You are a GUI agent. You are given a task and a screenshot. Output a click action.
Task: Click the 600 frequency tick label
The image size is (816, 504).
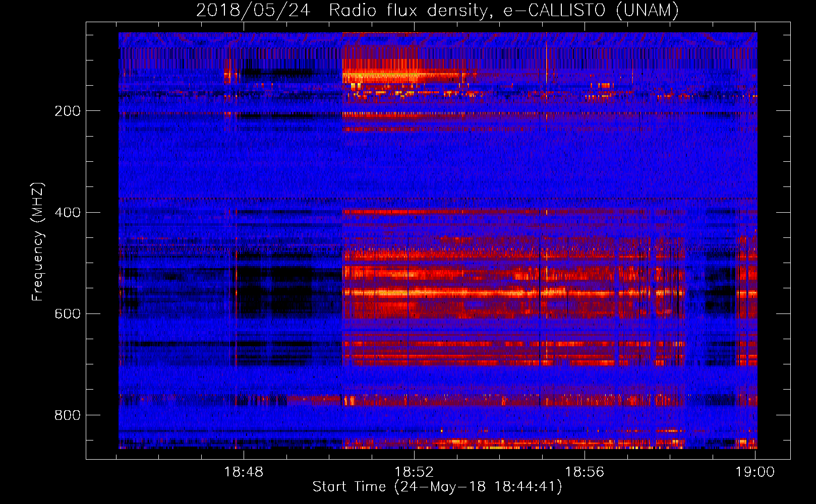(68, 313)
